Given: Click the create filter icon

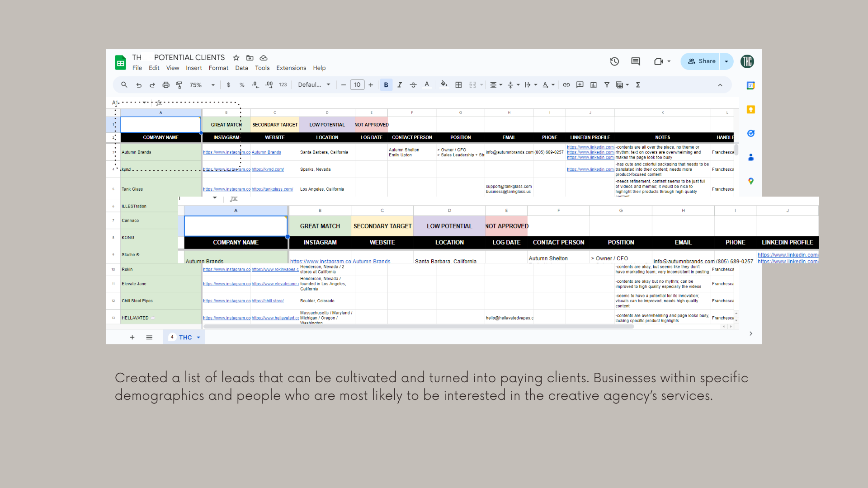Looking at the screenshot, I should (x=607, y=85).
